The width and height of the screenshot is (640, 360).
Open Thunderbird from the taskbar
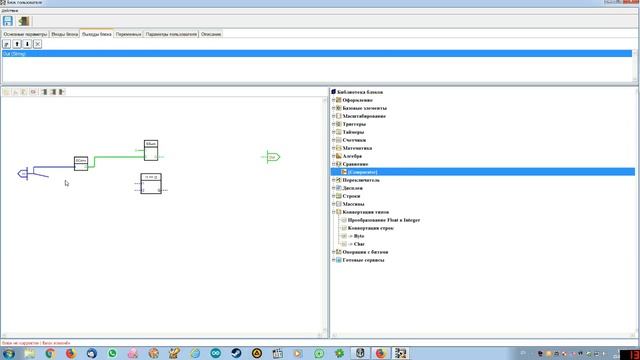click(x=91, y=353)
